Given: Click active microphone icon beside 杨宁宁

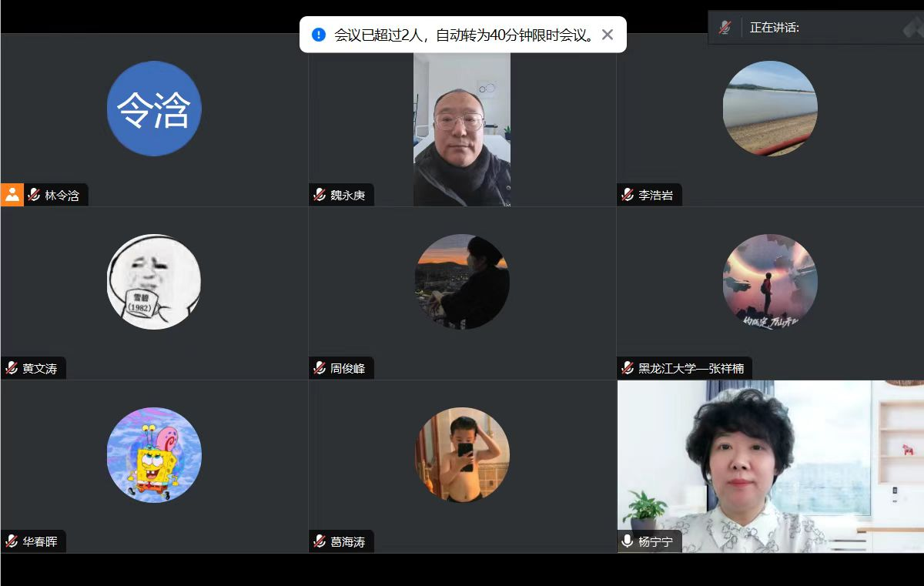Looking at the screenshot, I should click(x=628, y=541).
